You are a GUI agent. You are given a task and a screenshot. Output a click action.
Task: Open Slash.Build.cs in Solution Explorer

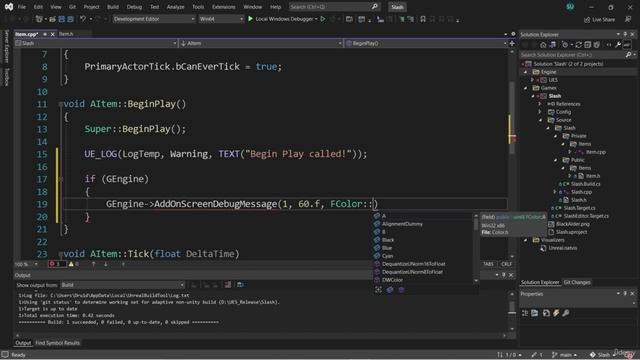tap(585, 184)
